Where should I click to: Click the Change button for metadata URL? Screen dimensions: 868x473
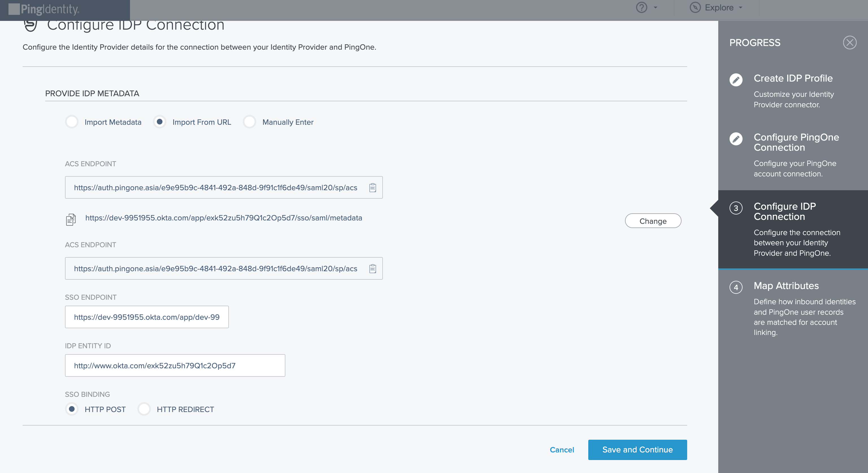tap(653, 221)
